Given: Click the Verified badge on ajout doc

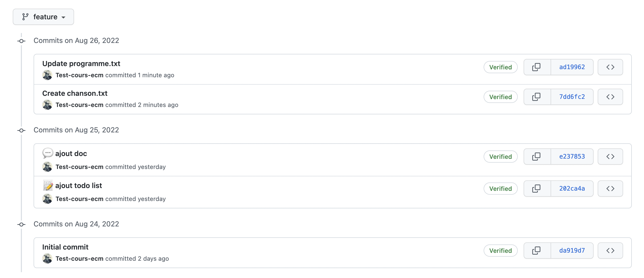Looking at the screenshot, I should point(500,156).
